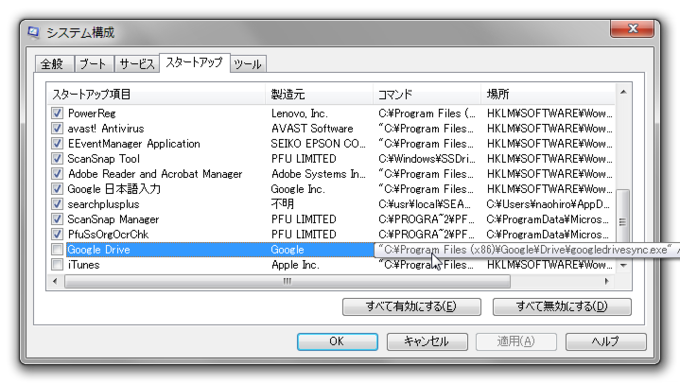The height and width of the screenshot is (384, 680).
Task: Uncheck avast! Antivirus startup checkbox
Action: coord(57,128)
